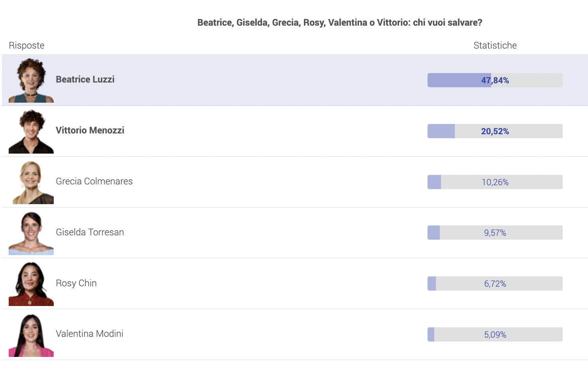Viewport: 588px width, 368px height.
Task: Click Vittorio Menozzi's portrait photo
Action: [x=31, y=131]
